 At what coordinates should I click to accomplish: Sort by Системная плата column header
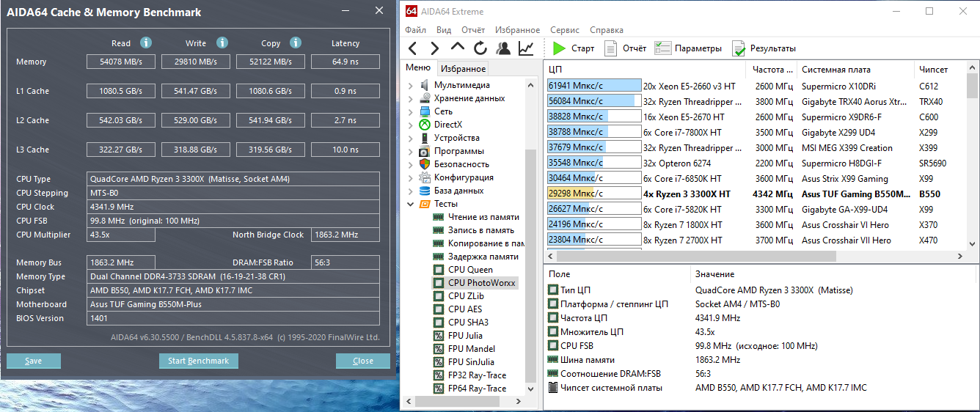click(x=855, y=70)
